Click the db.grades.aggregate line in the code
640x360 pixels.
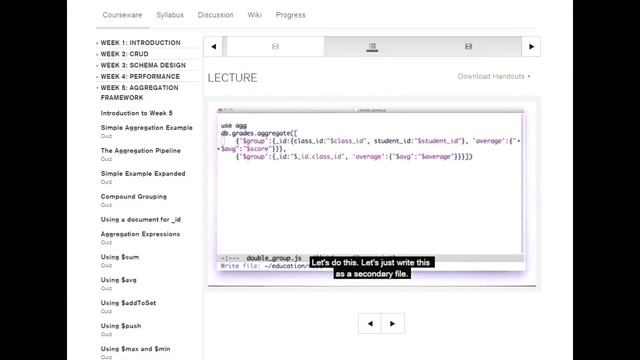pos(259,133)
